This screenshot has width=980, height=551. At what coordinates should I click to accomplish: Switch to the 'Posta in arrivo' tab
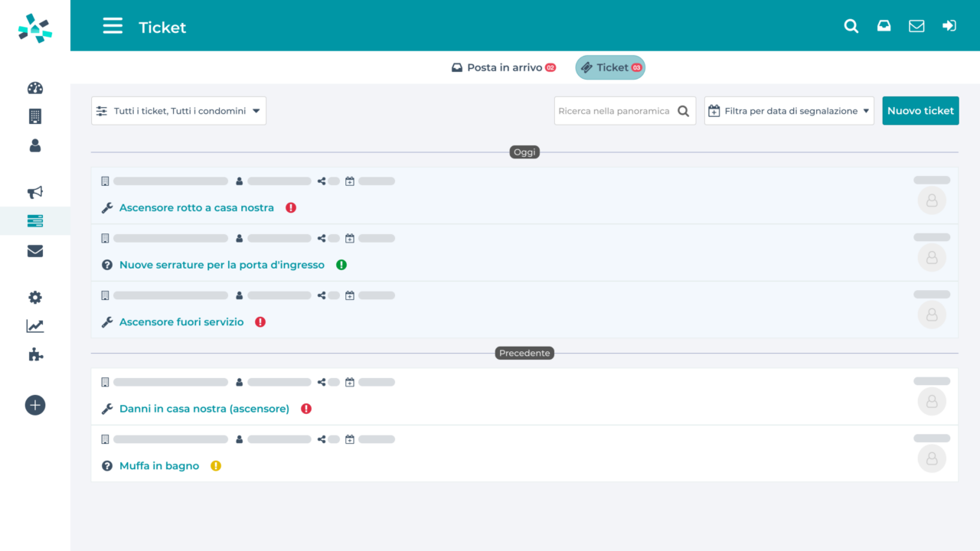(503, 67)
